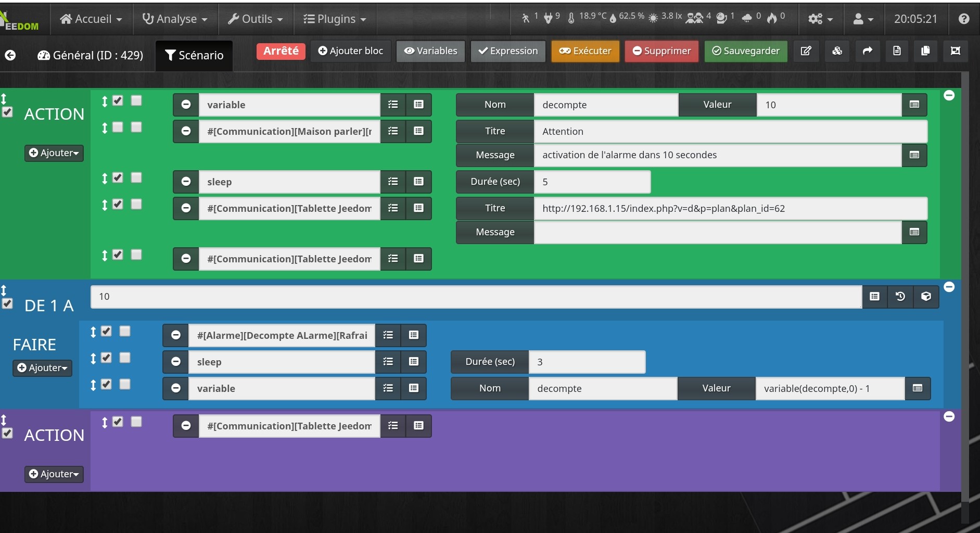Click the humidity 62.5 % summary indicator
980x533 pixels.
point(627,17)
